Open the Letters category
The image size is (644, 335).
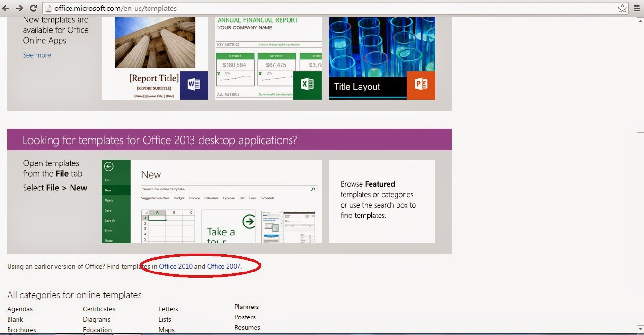168,309
